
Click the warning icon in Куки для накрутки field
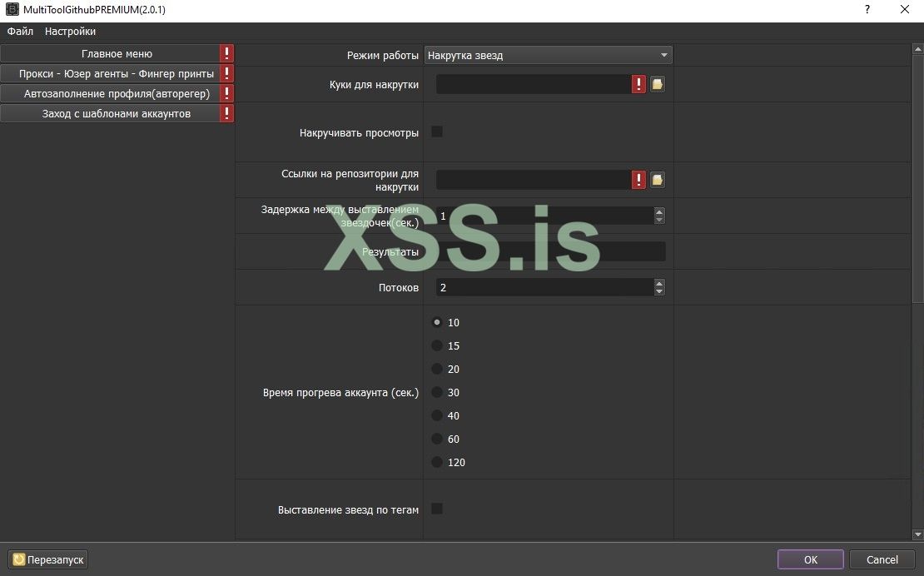(638, 84)
